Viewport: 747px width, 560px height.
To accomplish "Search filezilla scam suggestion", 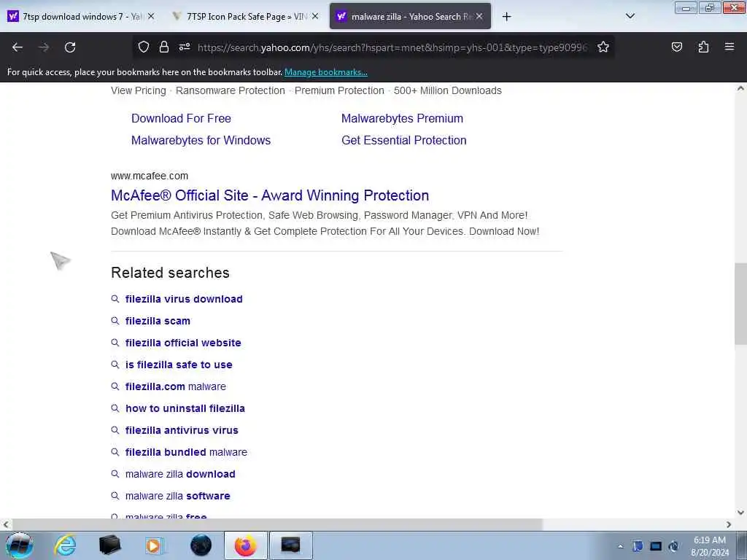I will 158,321.
